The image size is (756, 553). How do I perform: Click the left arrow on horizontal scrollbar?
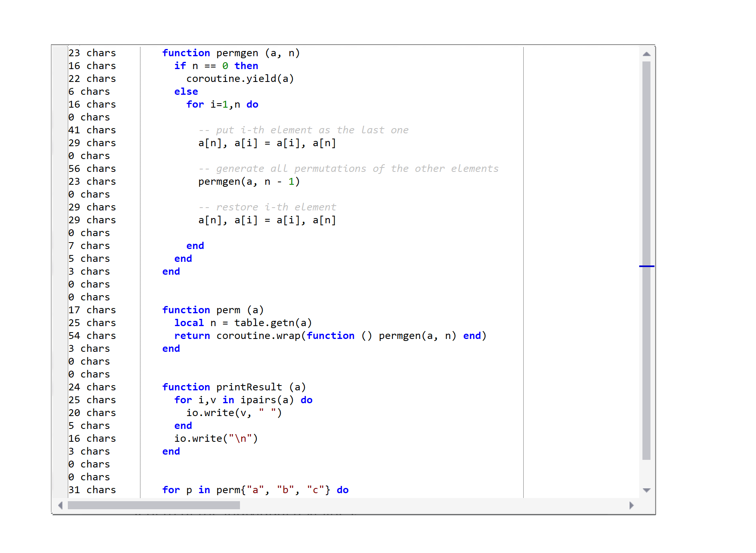60,506
